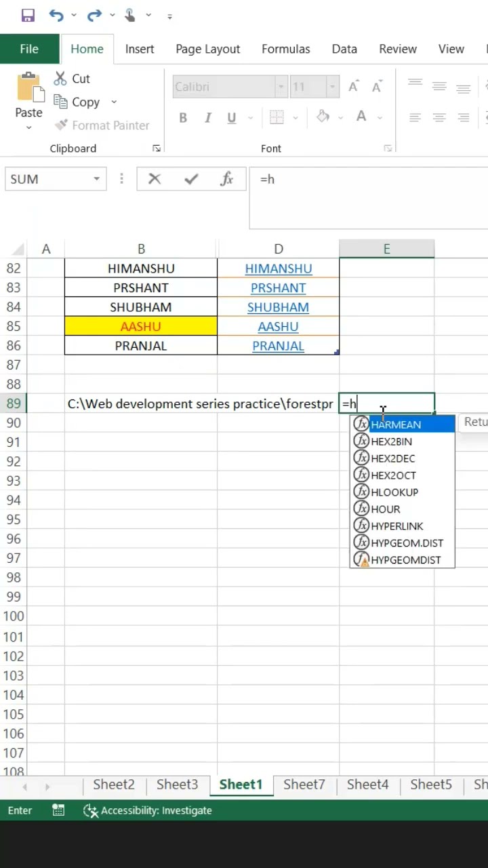Viewport: 488px width, 868px height.
Task: Toggle Underline formatting
Action: pyautogui.click(x=232, y=118)
